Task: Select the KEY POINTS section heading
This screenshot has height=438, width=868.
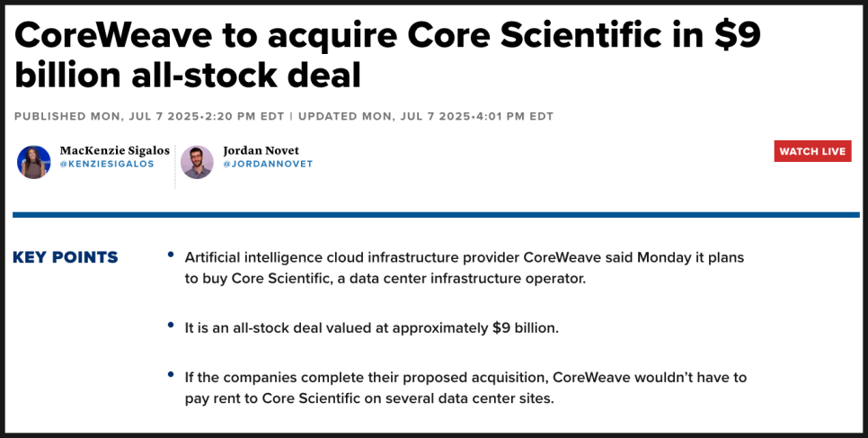Action: (x=66, y=257)
